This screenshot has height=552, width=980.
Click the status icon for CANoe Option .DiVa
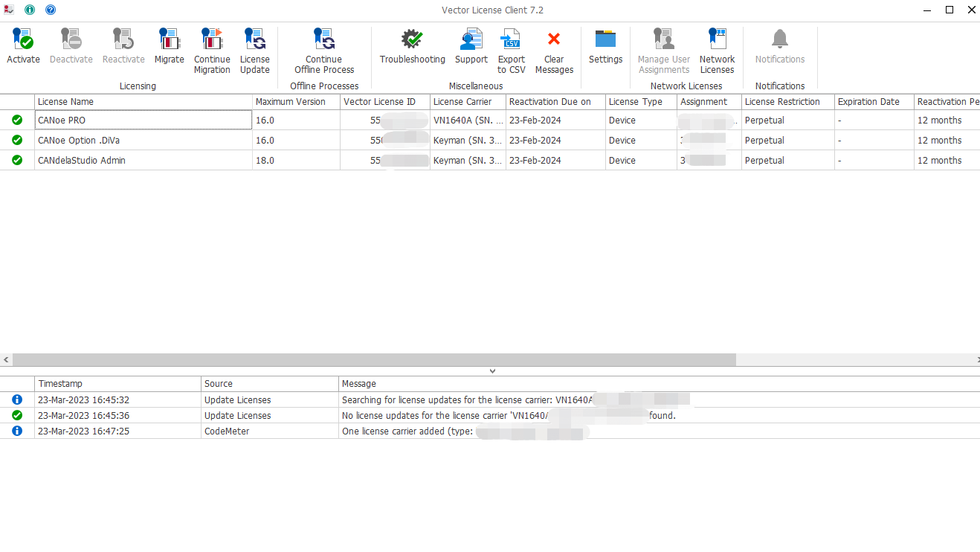(17, 140)
